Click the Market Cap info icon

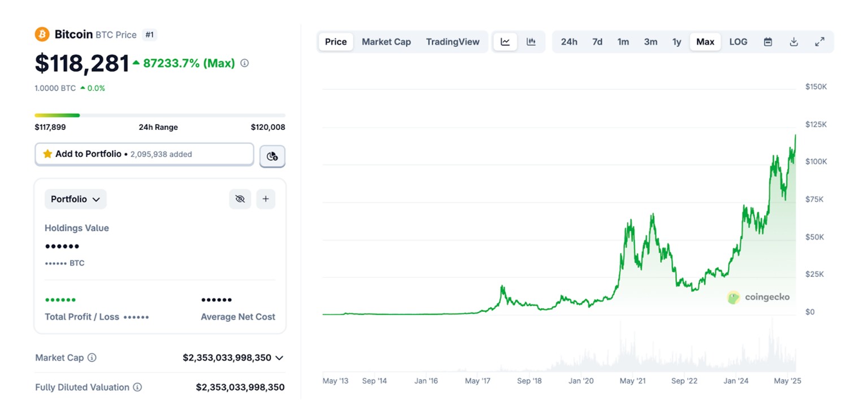[92, 358]
